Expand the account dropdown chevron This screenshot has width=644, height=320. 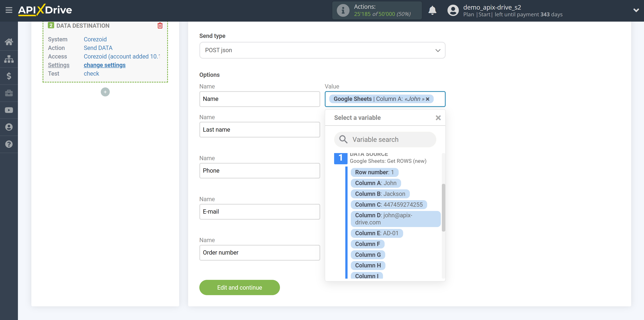point(636,11)
